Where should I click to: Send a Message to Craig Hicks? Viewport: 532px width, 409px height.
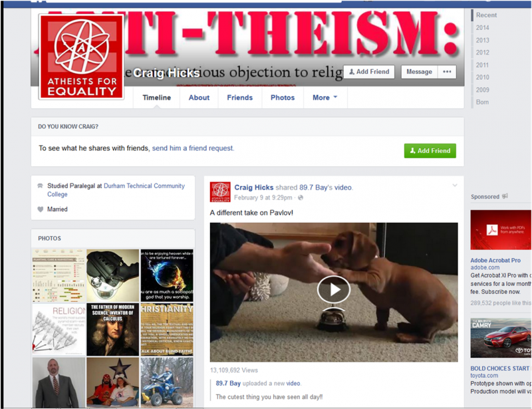tap(419, 72)
